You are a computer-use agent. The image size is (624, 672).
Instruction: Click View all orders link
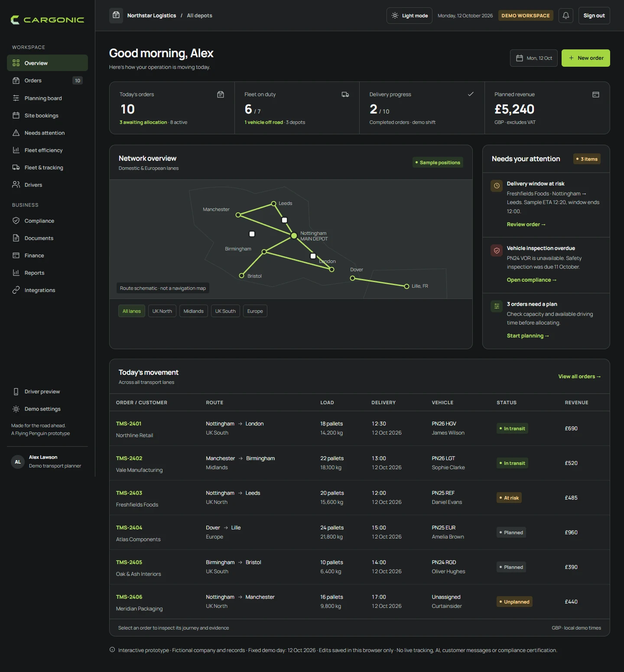[579, 377]
